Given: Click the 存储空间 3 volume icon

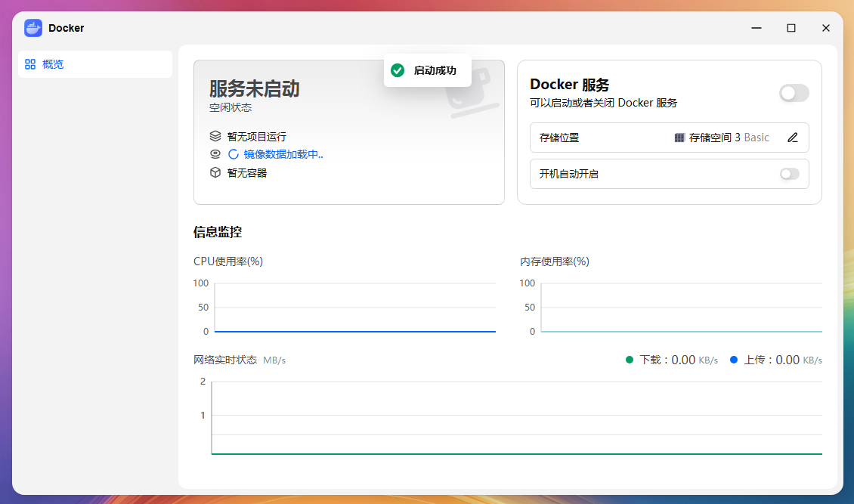Looking at the screenshot, I should click(x=679, y=138).
